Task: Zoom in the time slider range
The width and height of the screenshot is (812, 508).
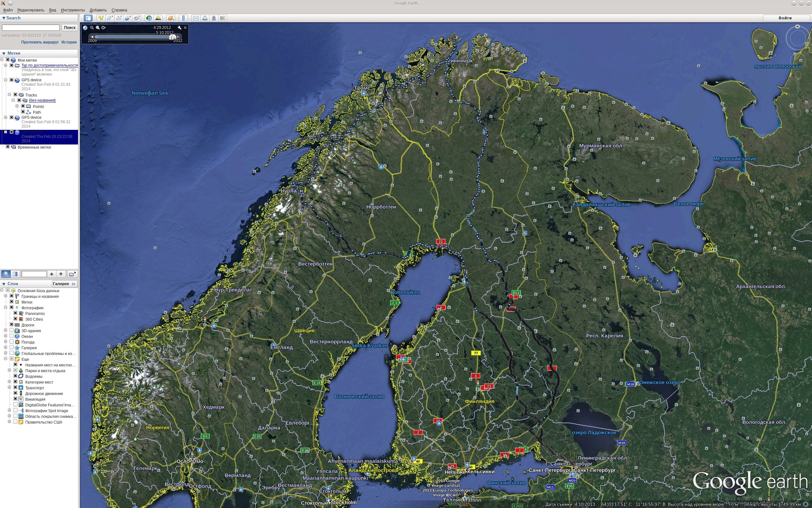Action: [98, 28]
